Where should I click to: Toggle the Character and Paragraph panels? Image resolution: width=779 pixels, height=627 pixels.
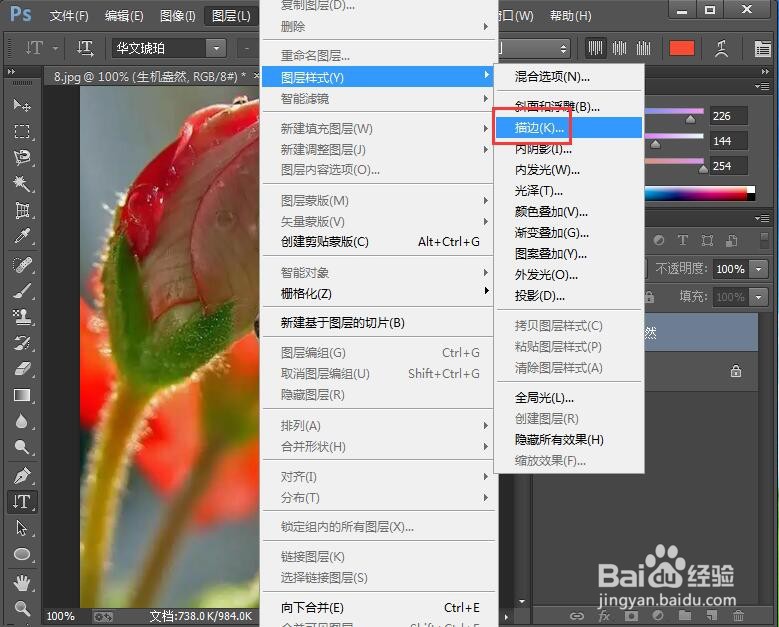point(762,49)
